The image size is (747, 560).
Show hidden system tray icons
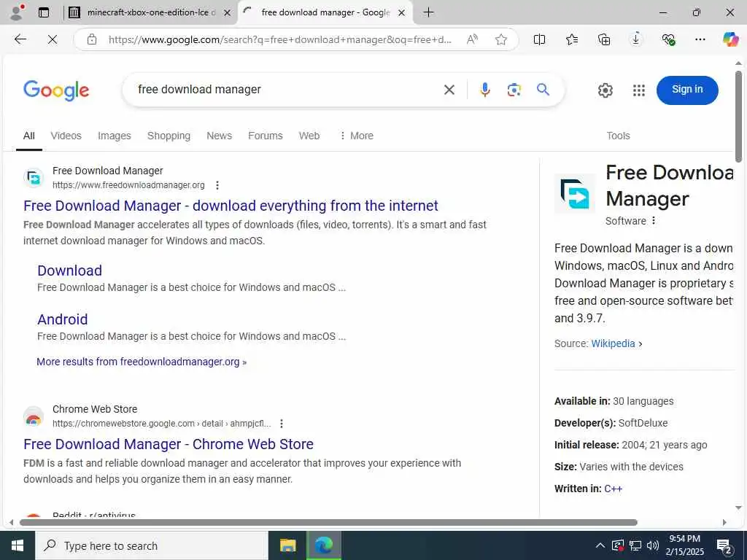coord(600,545)
